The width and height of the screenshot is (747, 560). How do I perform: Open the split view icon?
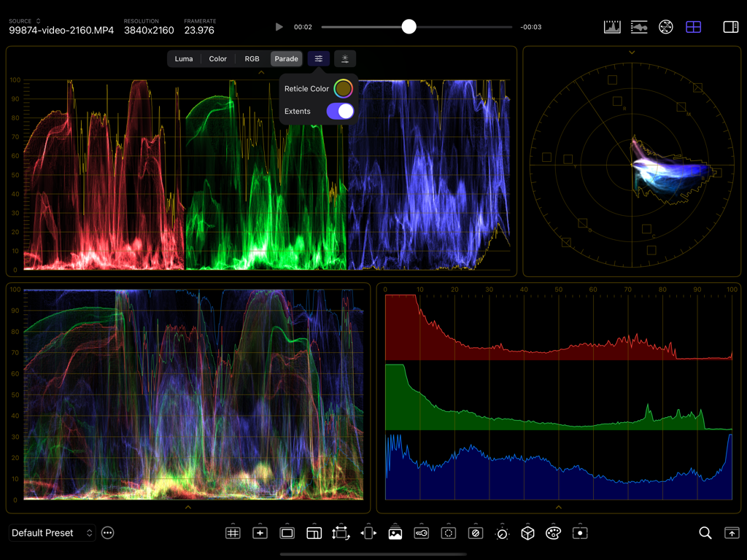pyautogui.click(x=730, y=26)
